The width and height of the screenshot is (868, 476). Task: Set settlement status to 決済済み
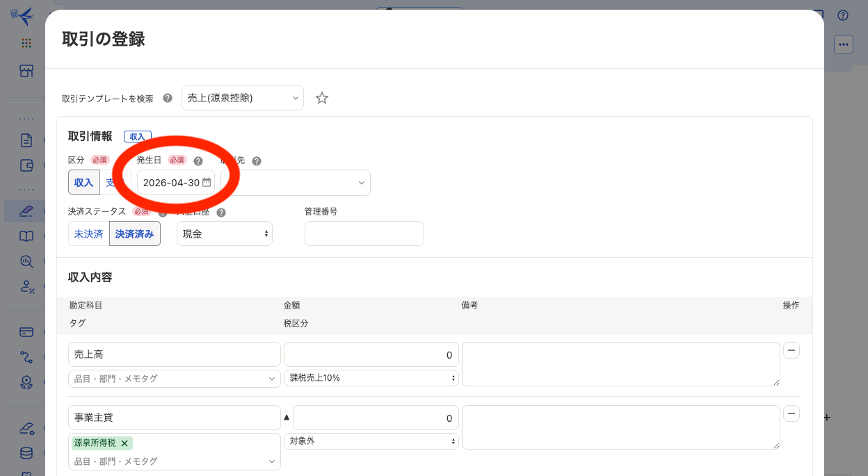tap(135, 233)
